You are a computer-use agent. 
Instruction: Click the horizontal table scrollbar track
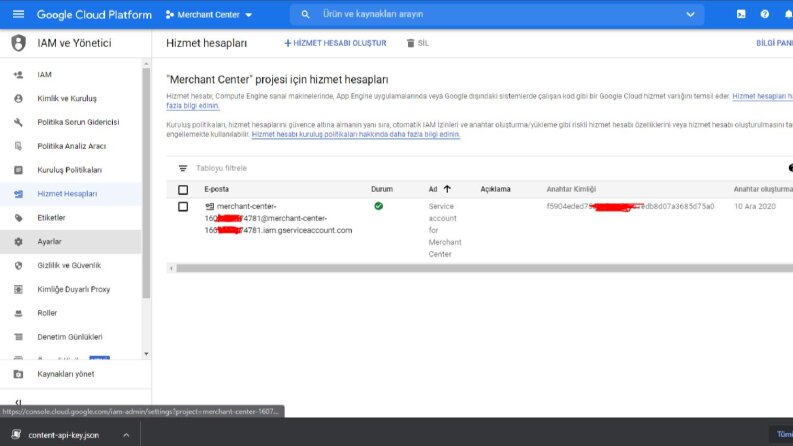484,269
